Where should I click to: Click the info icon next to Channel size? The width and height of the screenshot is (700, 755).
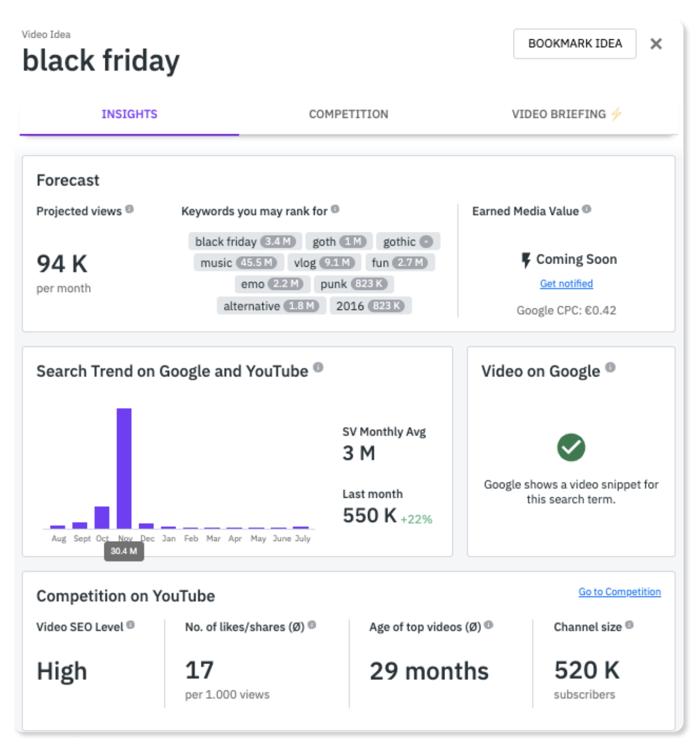[x=629, y=625]
